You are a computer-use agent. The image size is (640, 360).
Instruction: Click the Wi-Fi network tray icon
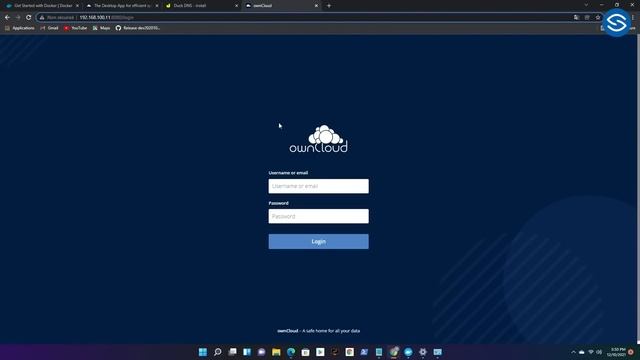pyautogui.click(x=591, y=352)
